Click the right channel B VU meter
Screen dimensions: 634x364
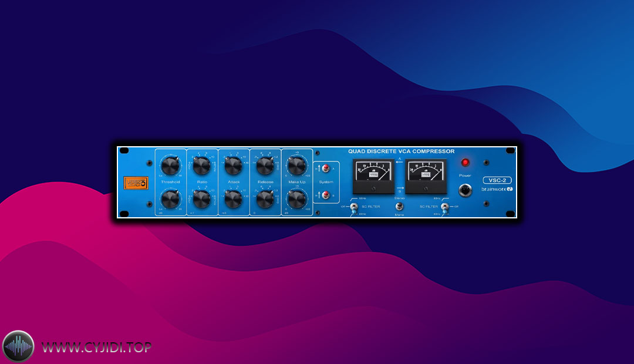pos(426,176)
